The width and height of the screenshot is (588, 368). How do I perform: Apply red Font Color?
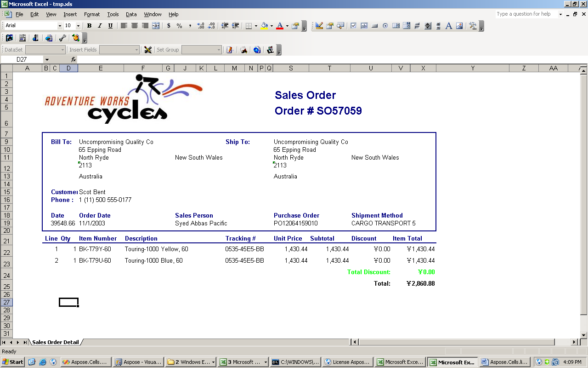(280, 26)
